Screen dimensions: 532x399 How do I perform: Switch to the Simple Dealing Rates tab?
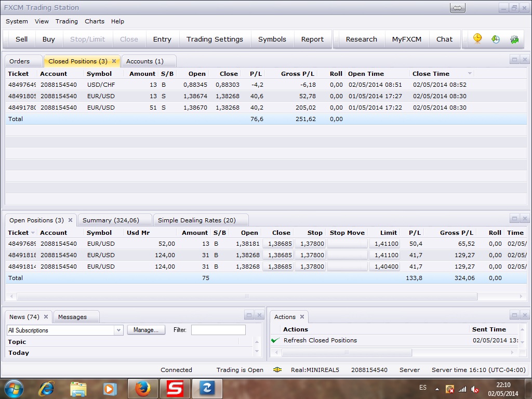click(196, 220)
